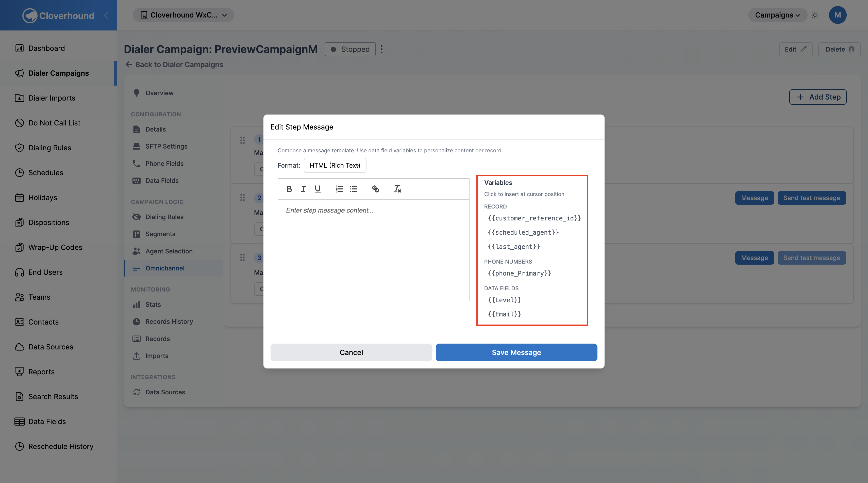868x483 pixels.
Task: Click the Delete campaign button
Action: pyautogui.click(x=839, y=49)
